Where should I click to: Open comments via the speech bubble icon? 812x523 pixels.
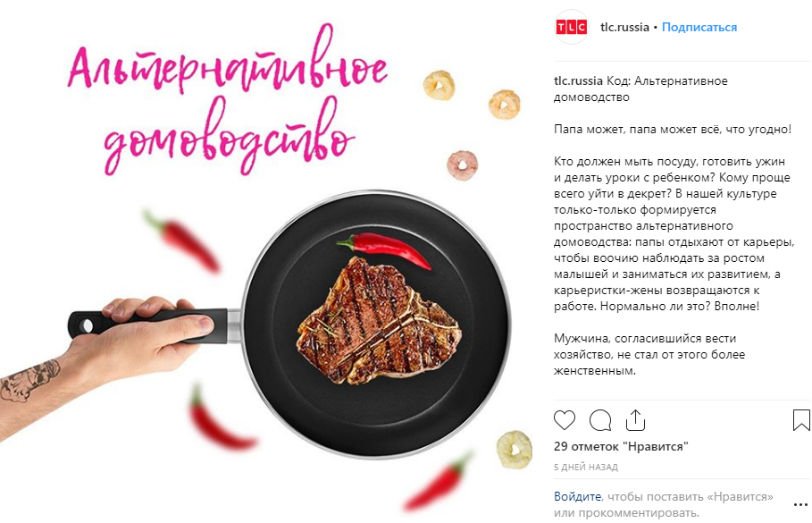coord(600,420)
